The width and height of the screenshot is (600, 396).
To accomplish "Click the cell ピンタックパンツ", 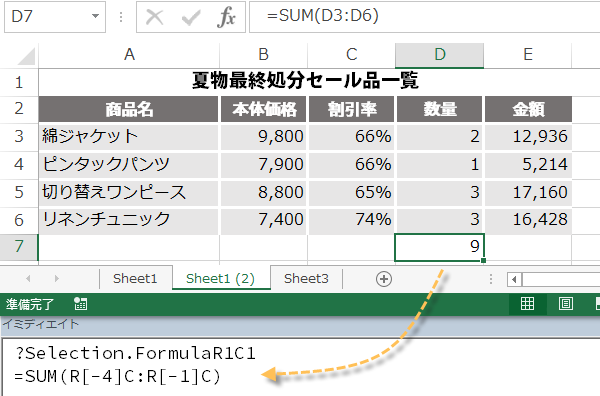I will pos(129,165).
